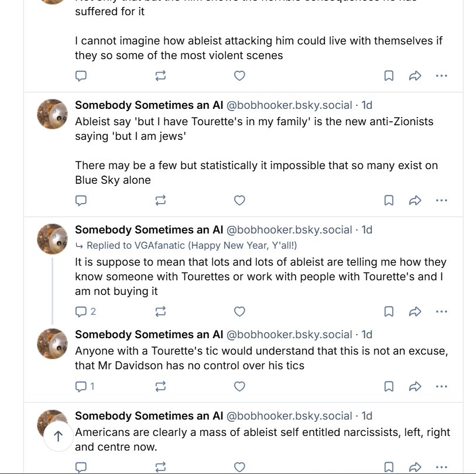This screenshot has width=476, height=474.
Task: Open replies on 'It is suppose to mean' post
Action: (x=85, y=312)
